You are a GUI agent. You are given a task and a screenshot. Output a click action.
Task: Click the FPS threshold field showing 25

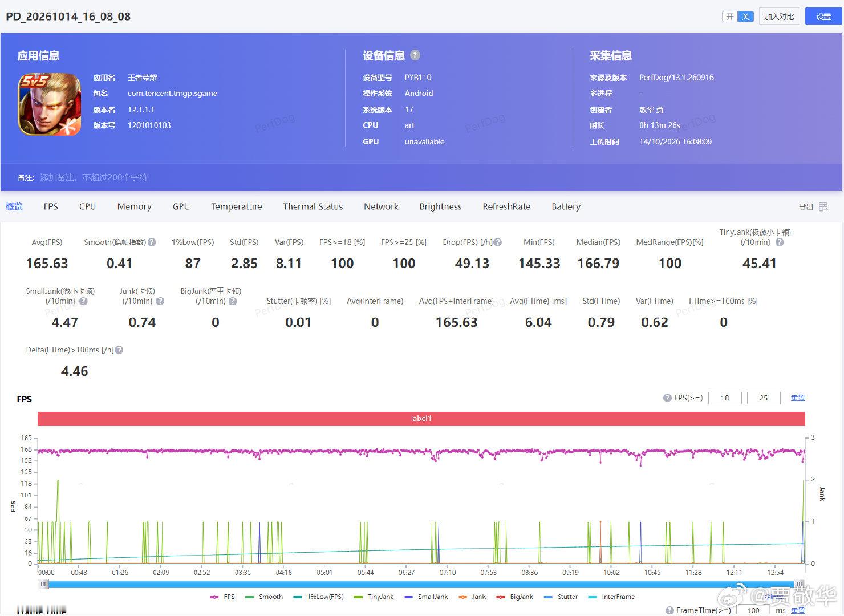tap(764, 398)
